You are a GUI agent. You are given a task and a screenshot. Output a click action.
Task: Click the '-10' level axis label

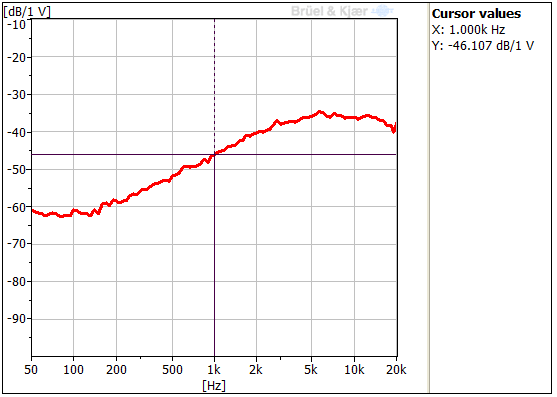coord(17,25)
